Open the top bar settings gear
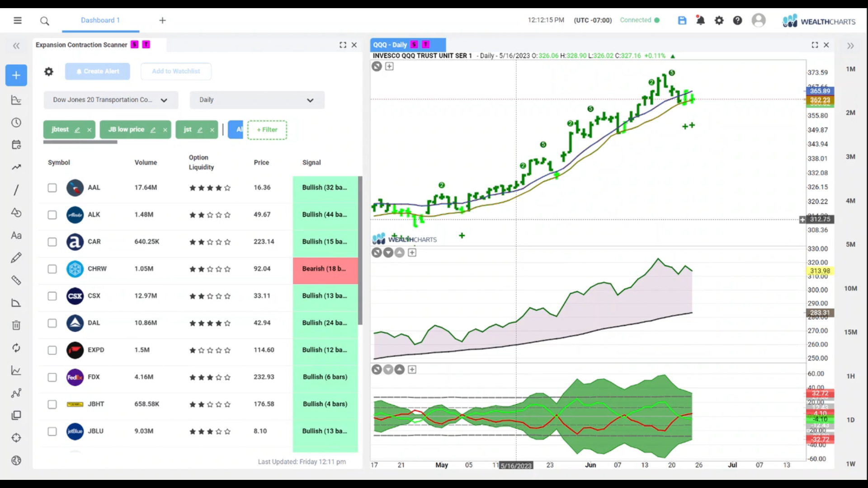The height and width of the screenshot is (488, 868). [x=719, y=20]
